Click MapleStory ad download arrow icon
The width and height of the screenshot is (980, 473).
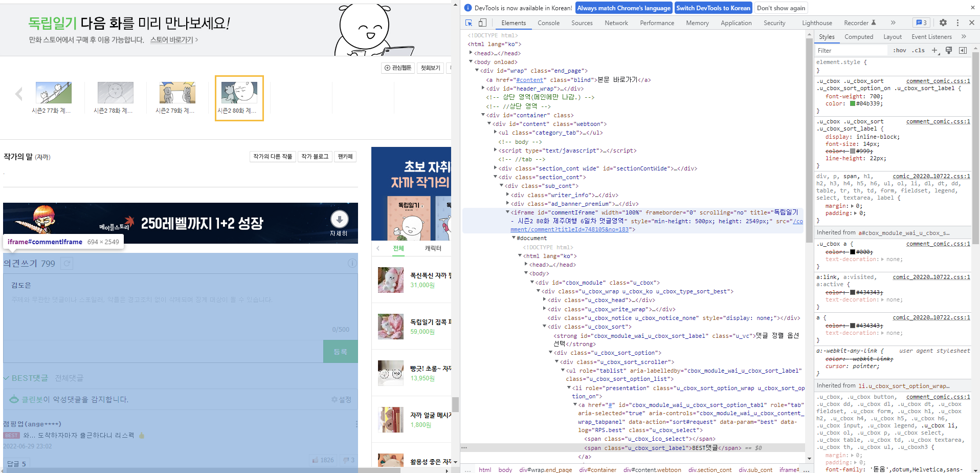[x=339, y=220]
